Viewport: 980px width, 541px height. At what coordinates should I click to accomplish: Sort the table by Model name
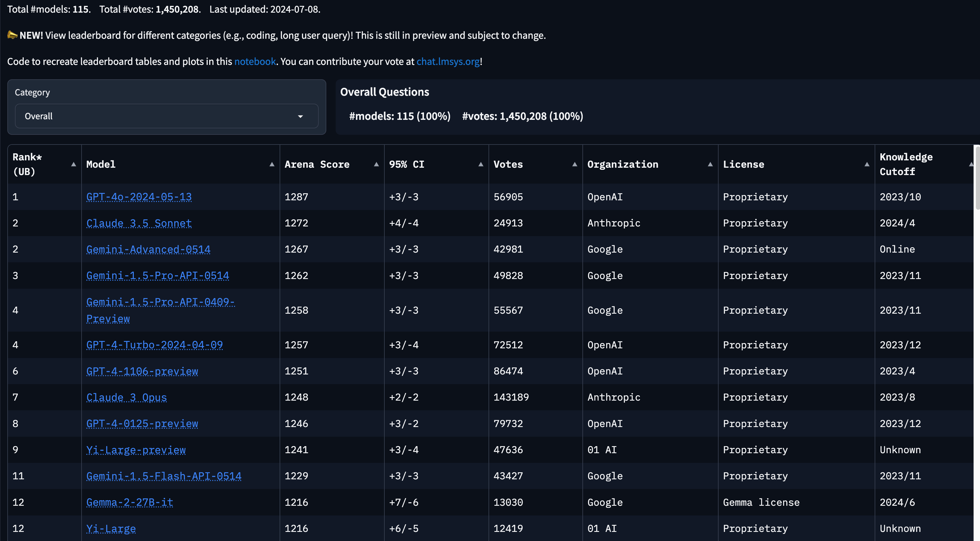point(272,164)
